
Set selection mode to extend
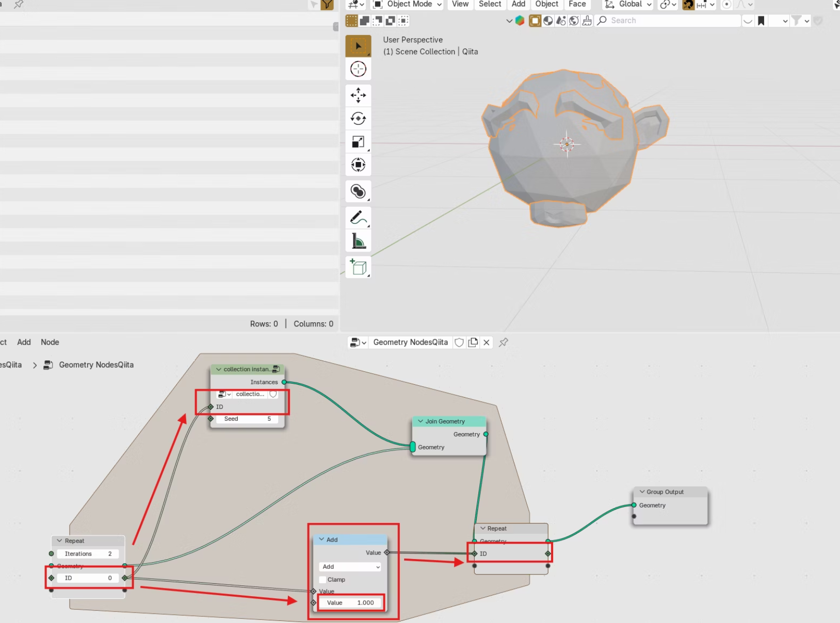(364, 21)
